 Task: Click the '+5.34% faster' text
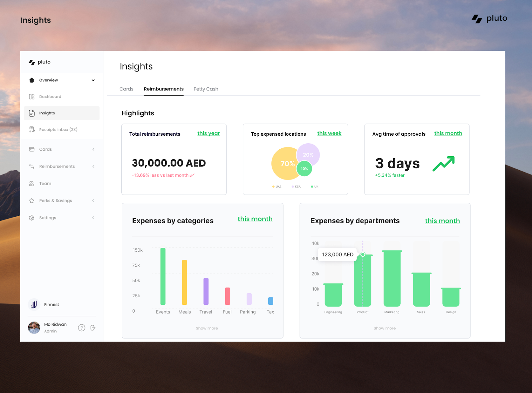pos(390,175)
